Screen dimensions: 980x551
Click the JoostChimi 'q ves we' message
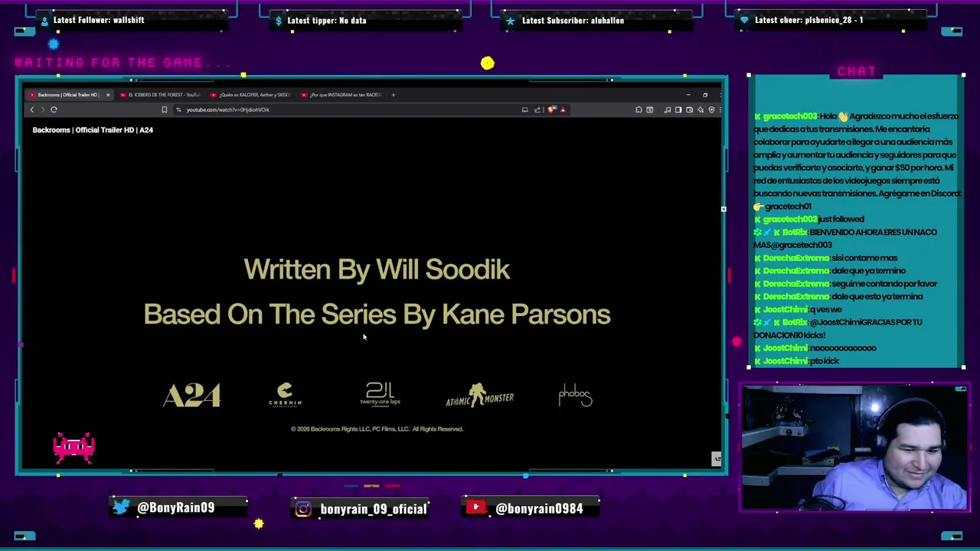(798, 309)
